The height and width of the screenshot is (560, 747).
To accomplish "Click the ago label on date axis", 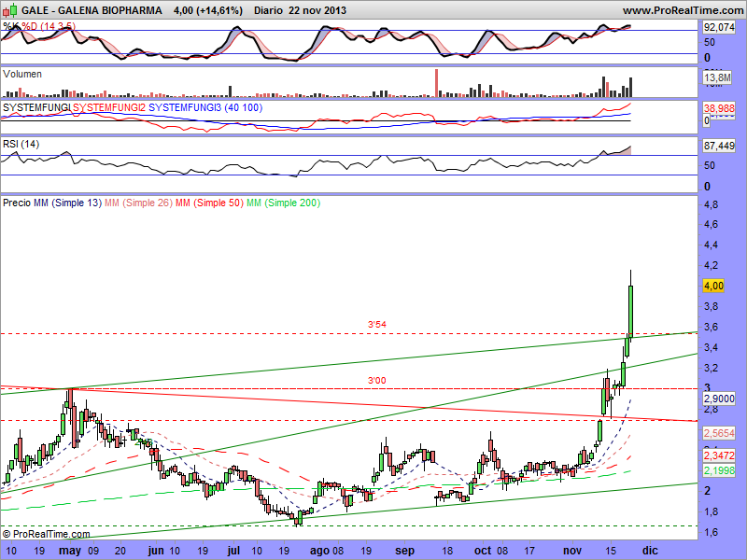I will click(319, 551).
